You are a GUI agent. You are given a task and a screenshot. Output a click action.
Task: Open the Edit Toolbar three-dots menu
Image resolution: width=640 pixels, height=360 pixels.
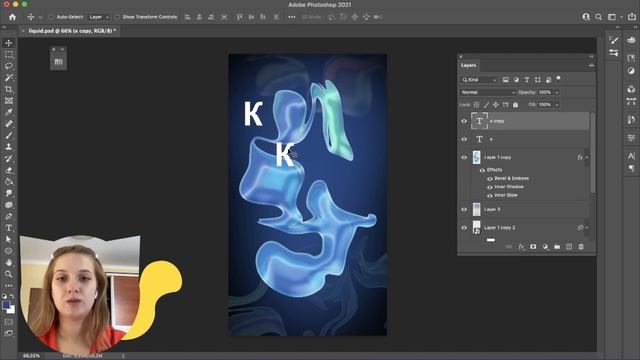[x=9, y=285]
